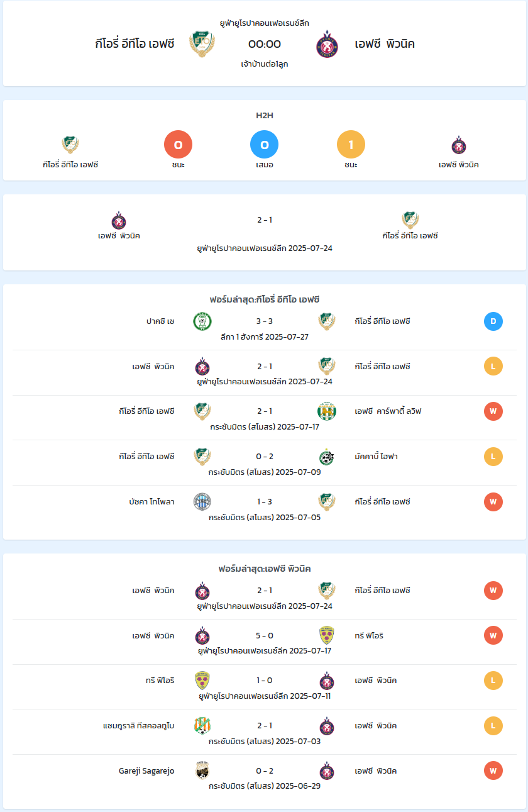Click the L badge on the Maccabi Haifa row

point(493,457)
